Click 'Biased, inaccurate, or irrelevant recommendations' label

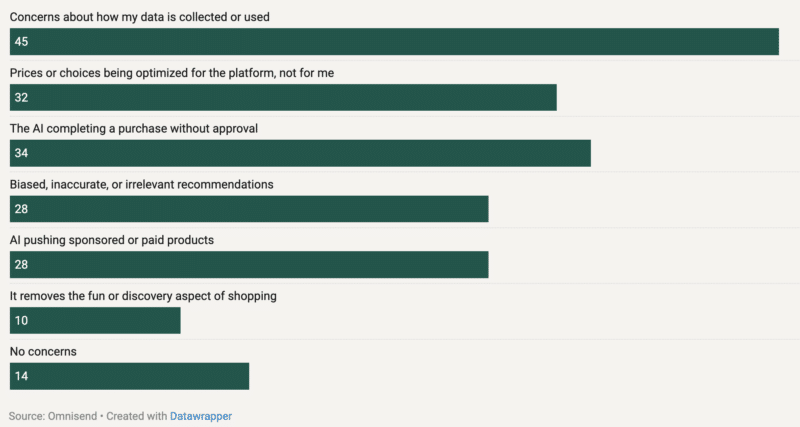coord(141,185)
